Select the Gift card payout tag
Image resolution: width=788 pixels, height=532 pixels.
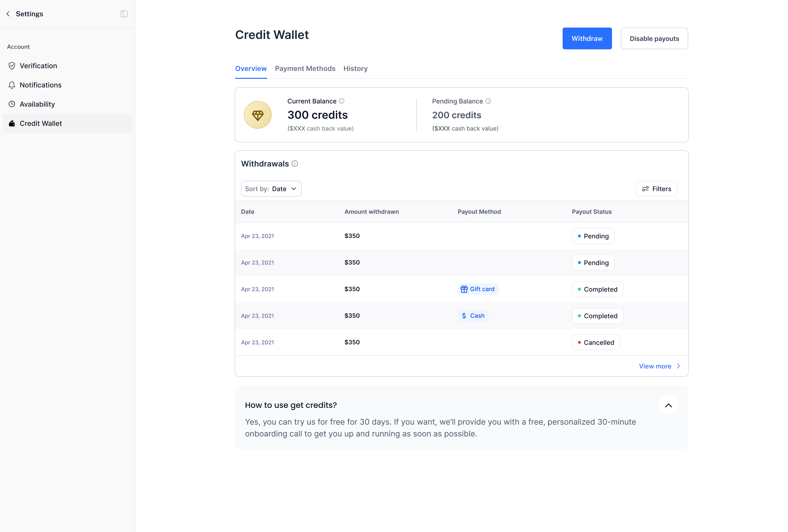tap(478, 289)
